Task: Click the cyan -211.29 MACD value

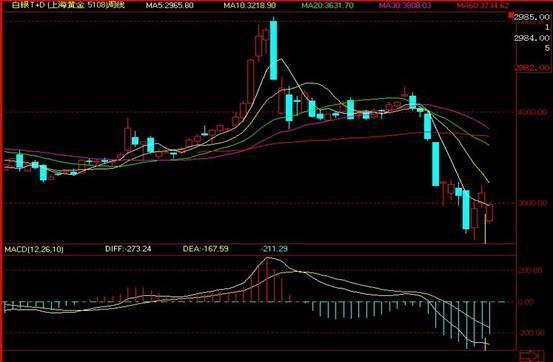Action: pyautogui.click(x=274, y=249)
